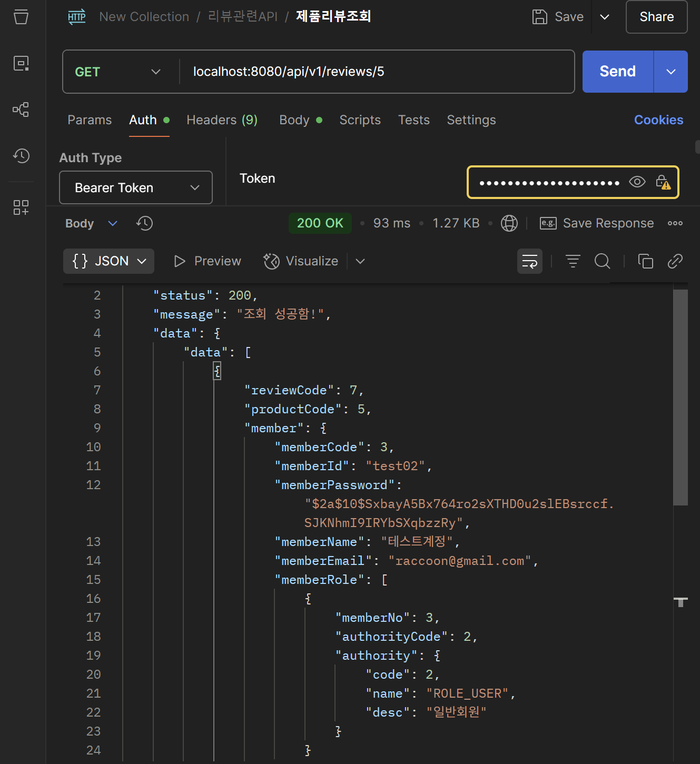
Task: Click the 200 OK status badge
Action: pyautogui.click(x=320, y=223)
